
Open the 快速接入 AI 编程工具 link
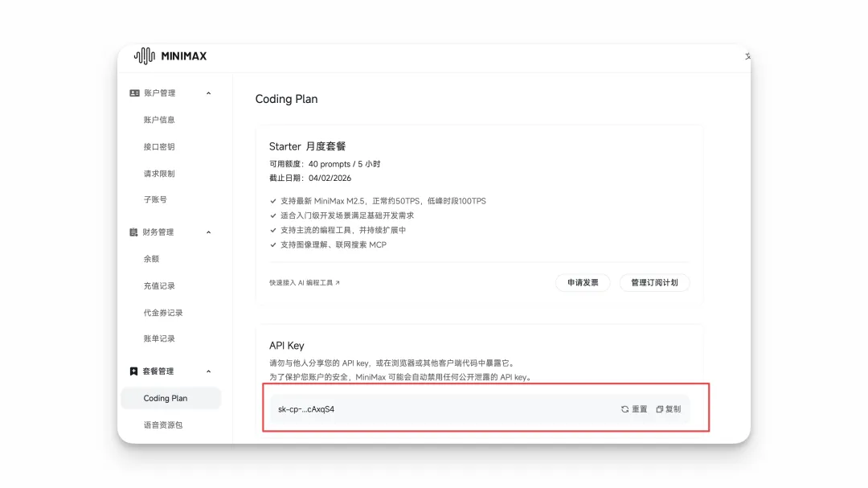(304, 283)
